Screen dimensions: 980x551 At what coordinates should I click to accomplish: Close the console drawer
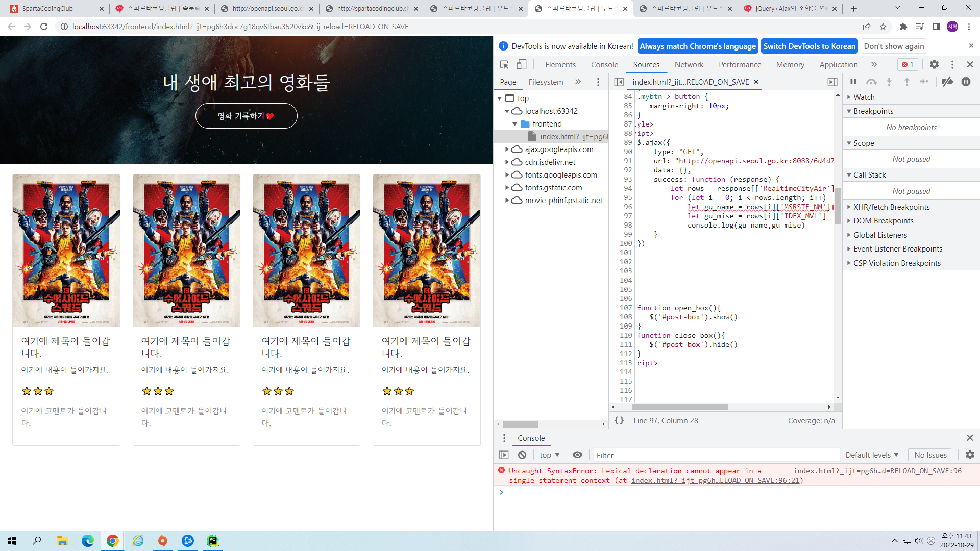pyautogui.click(x=970, y=438)
